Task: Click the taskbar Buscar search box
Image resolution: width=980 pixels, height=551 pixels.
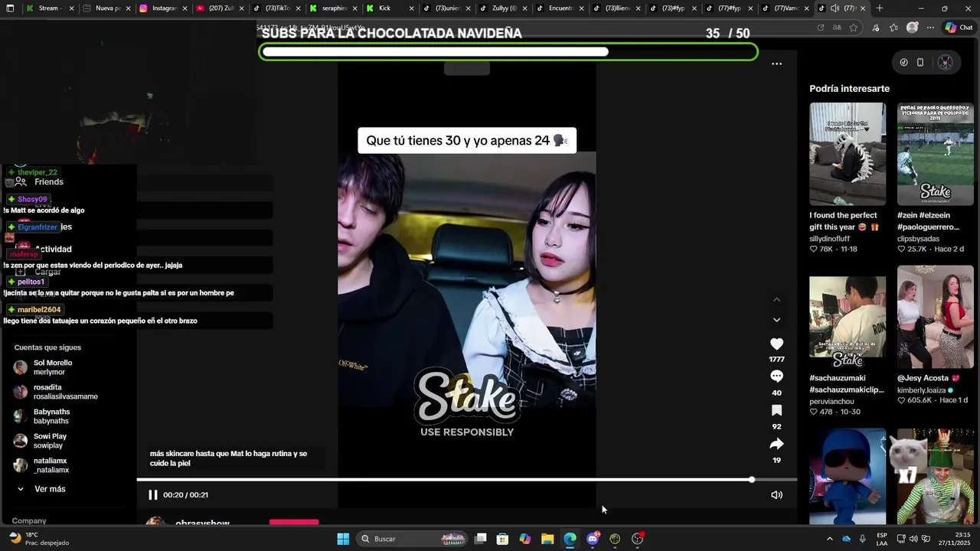Action: pyautogui.click(x=413, y=539)
